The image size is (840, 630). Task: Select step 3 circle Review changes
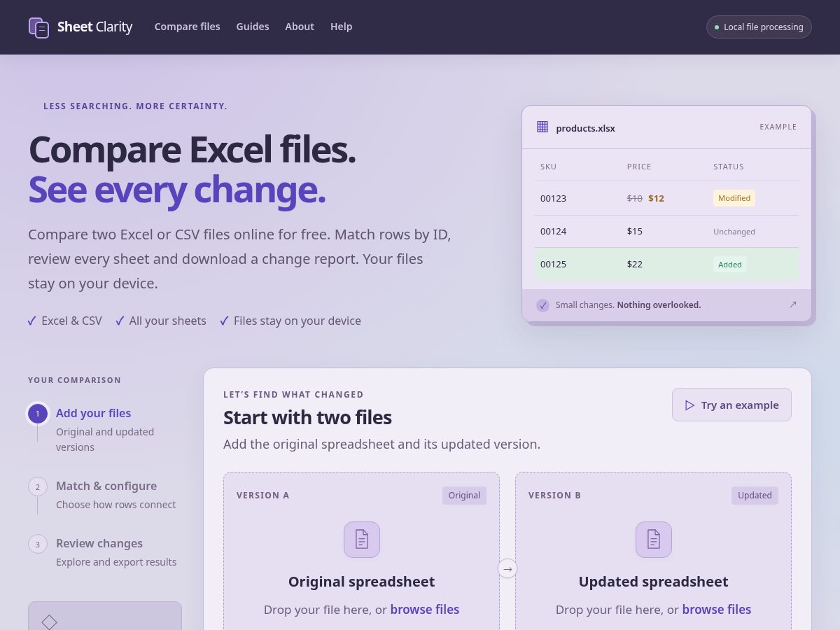(x=38, y=544)
